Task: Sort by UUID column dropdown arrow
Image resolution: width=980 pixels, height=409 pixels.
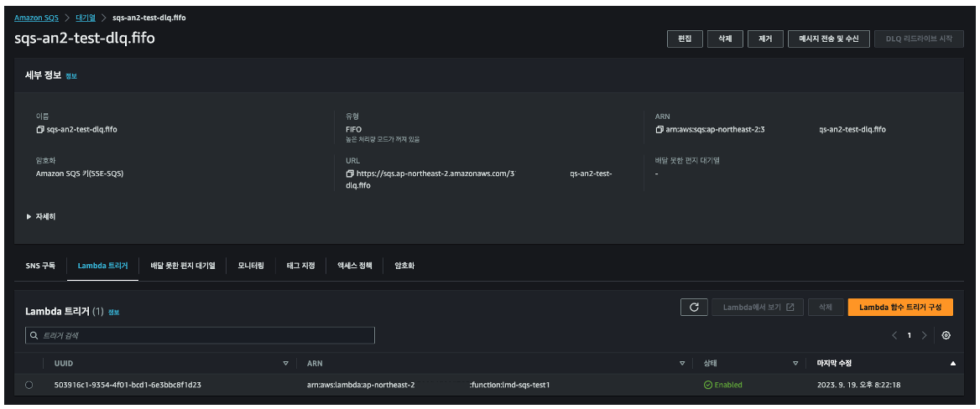Action: point(285,363)
